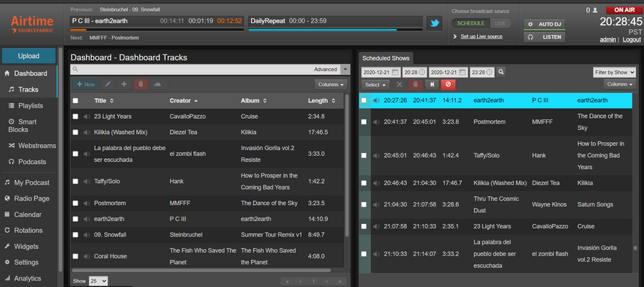This screenshot has height=287, width=644.
Task: Click the red cancel current show icon
Action: click(448, 85)
